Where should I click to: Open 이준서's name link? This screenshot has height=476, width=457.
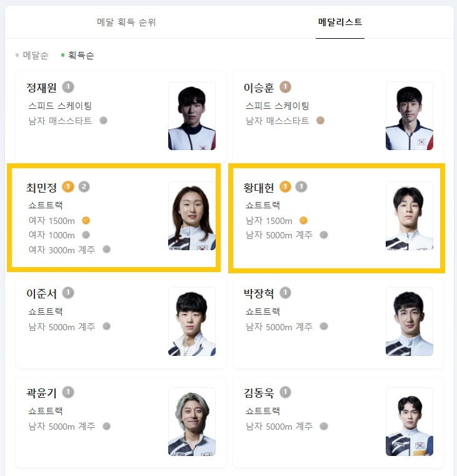point(41,293)
